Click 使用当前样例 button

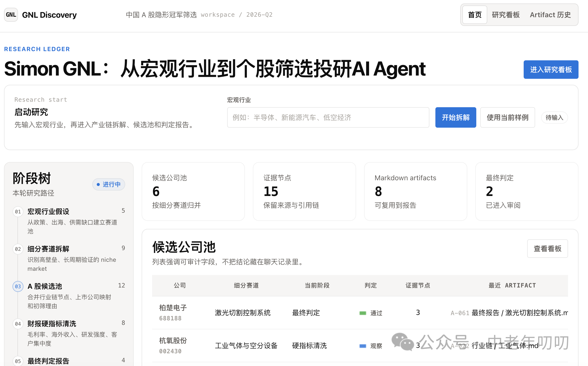[507, 117]
